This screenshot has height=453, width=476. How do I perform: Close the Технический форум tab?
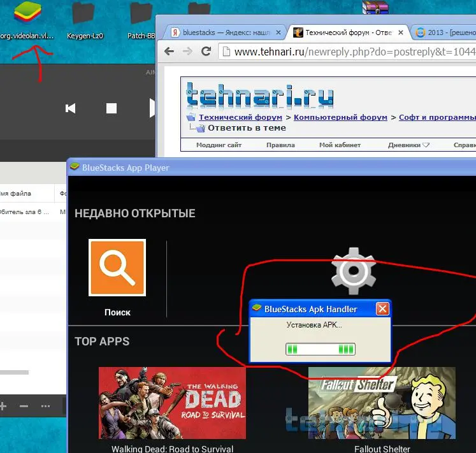(x=401, y=32)
